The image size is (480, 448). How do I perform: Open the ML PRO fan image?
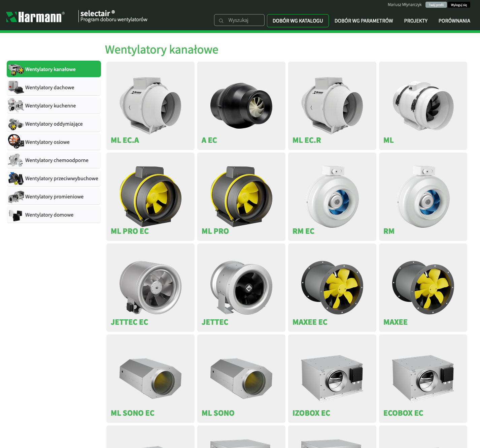pos(241,196)
